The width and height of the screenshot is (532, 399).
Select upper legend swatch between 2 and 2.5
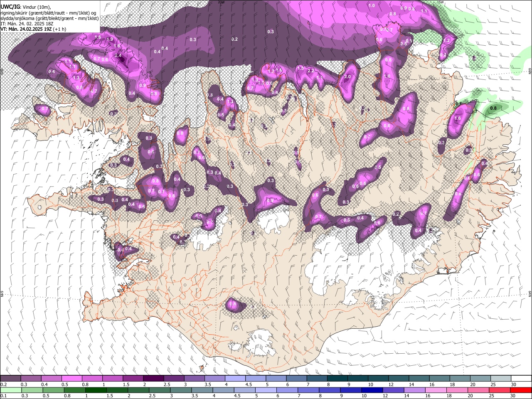tap(153, 378)
